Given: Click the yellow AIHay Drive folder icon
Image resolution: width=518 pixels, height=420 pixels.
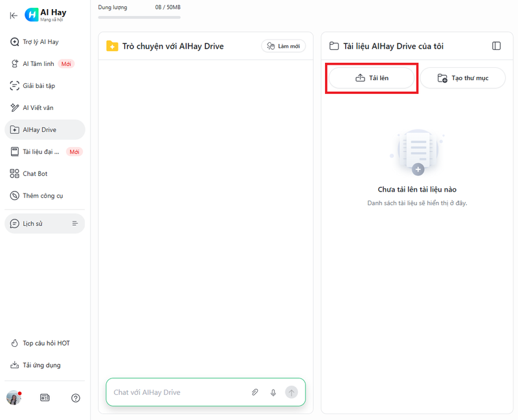Looking at the screenshot, I should click(x=112, y=46).
